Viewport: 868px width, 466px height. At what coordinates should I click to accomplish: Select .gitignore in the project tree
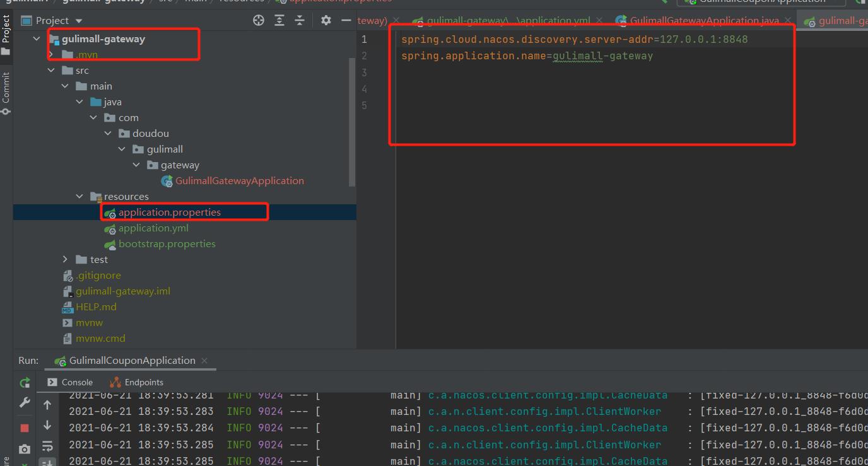[x=98, y=276]
